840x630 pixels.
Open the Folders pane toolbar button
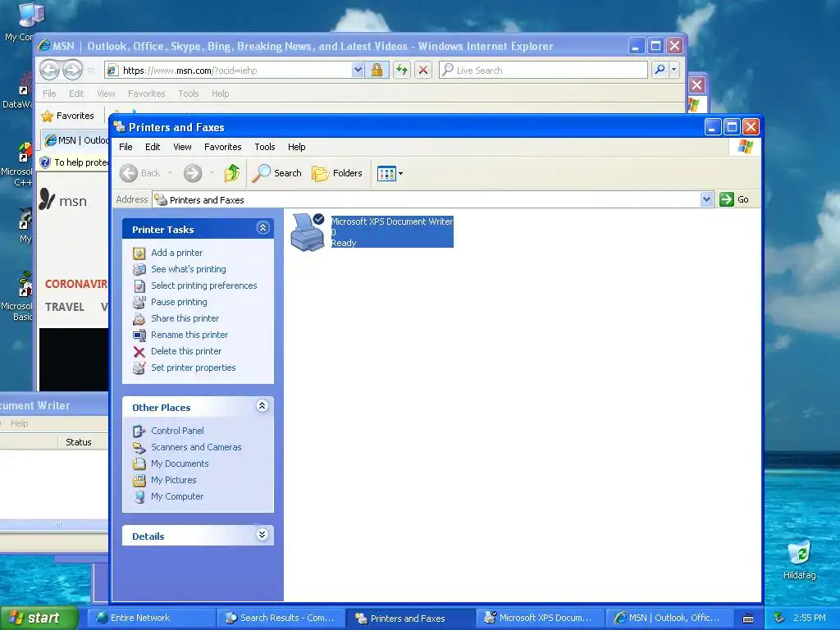[337, 173]
